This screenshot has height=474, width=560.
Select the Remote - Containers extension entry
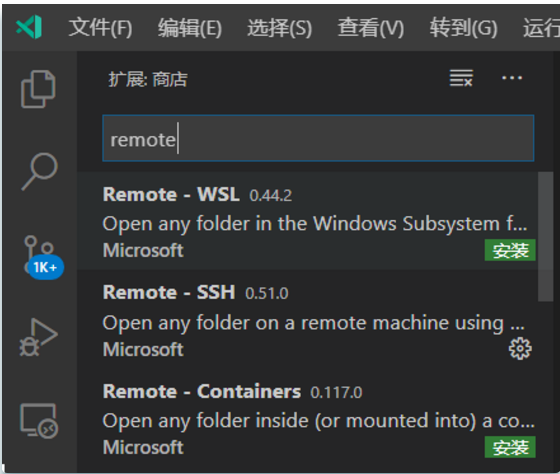click(307, 419)
